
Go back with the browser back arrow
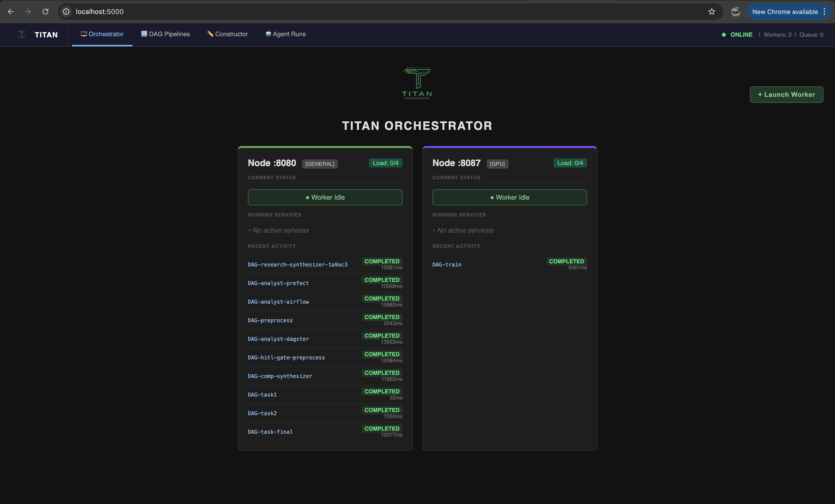11,12
